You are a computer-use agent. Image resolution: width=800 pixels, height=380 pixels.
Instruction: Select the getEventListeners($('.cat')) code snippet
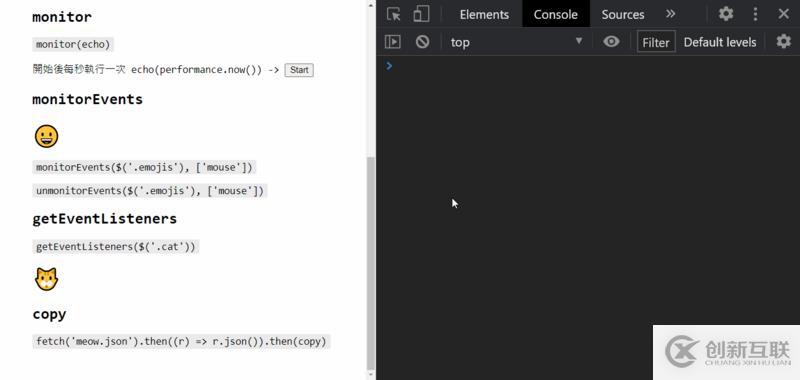[x=115, y=247]
